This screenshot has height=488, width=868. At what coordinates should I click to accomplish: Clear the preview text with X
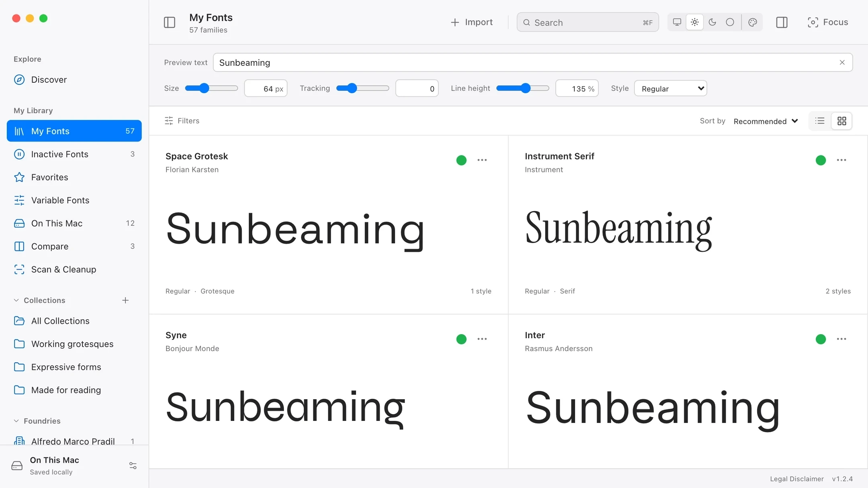tap(842, 62)
